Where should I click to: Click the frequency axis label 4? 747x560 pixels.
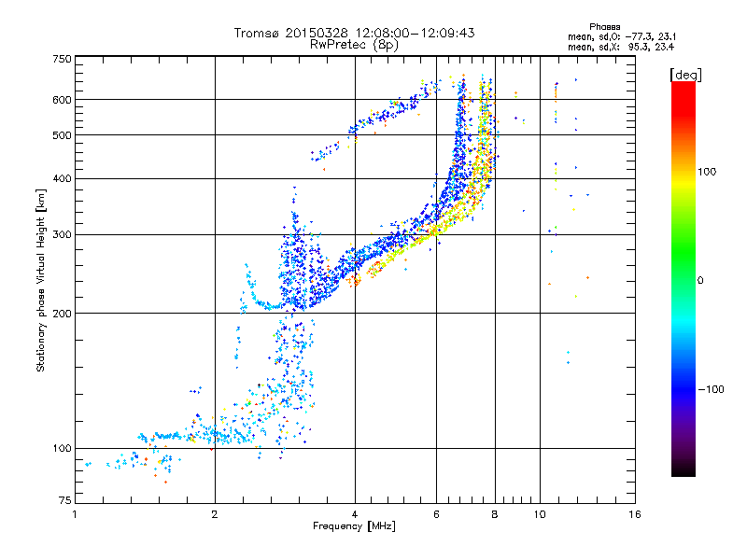[355, 514]
